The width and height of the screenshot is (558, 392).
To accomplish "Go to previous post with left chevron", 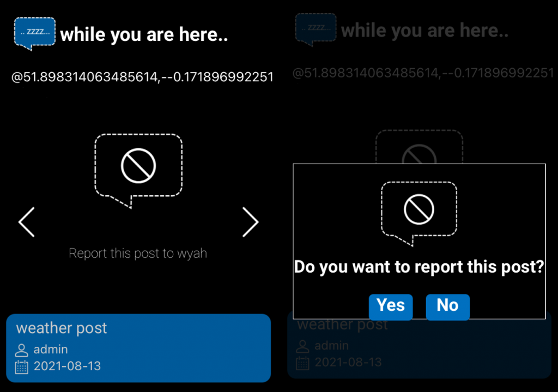I will pyautogui.click(x=27, y=222).
